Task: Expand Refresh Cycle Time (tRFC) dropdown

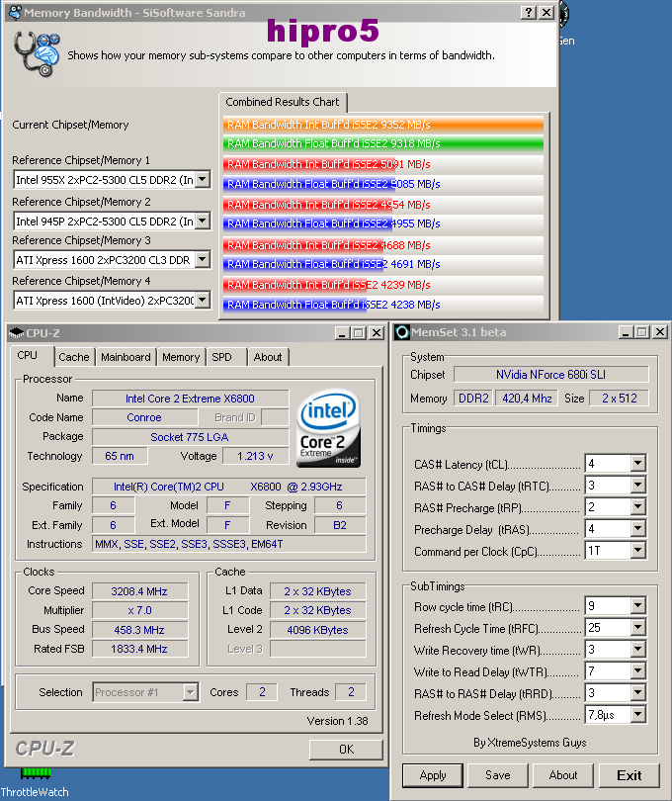Action: click(x=637, y=627)
